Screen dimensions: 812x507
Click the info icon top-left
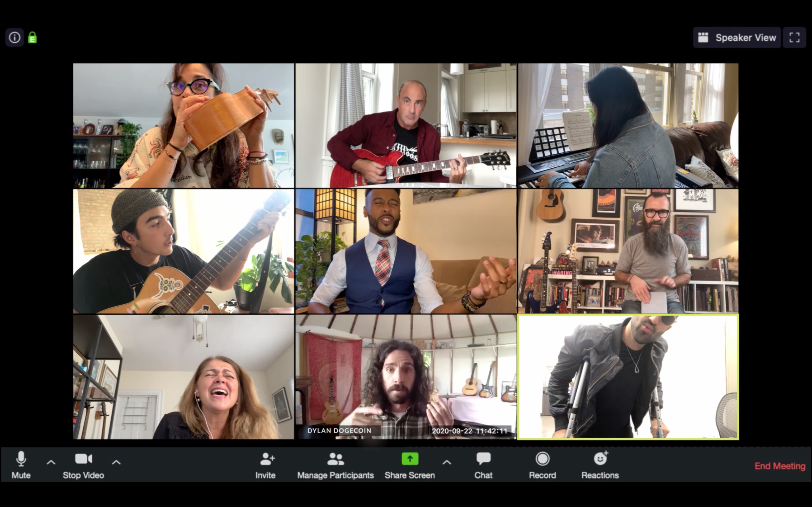click(15, 37)
